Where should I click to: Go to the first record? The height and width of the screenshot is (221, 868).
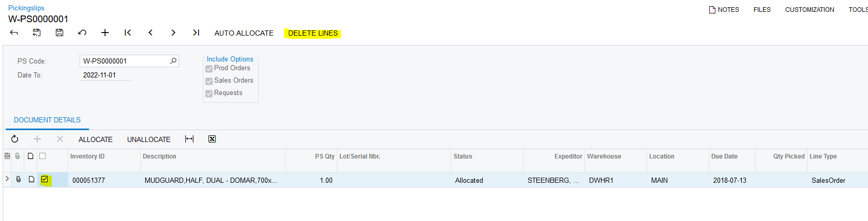pyautogui.click(x=128, y=33)
